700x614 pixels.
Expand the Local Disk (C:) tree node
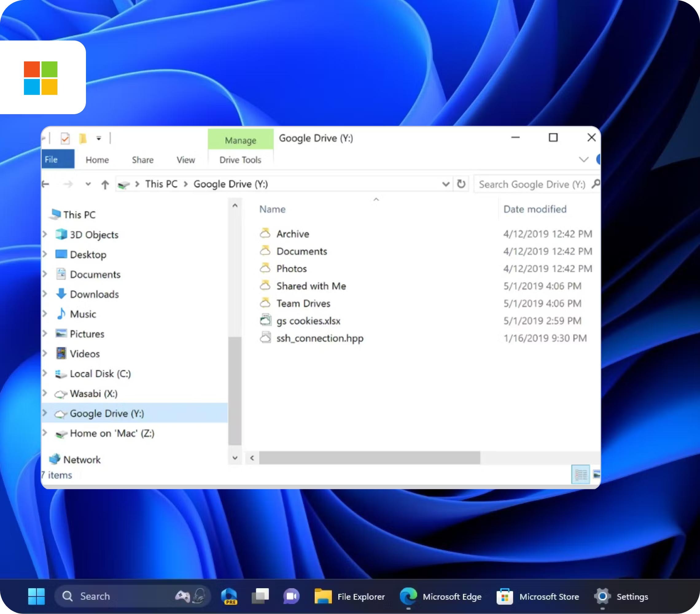(45, 374)
